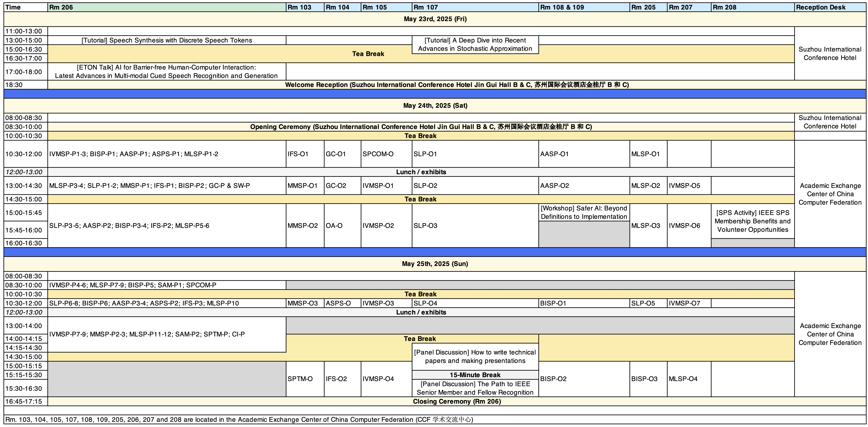Click the Speech Synthesis with Discrete Speech Tokens tutorial
This screenshot has width=868, height=427.
pyautogui.click(x=167, y=40)
